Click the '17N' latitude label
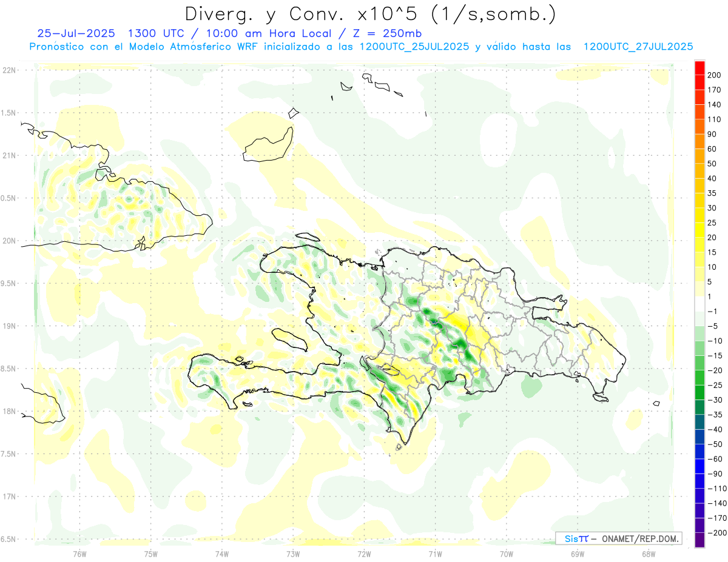This screenshot has width=728, height=562. tap(9, 497)
